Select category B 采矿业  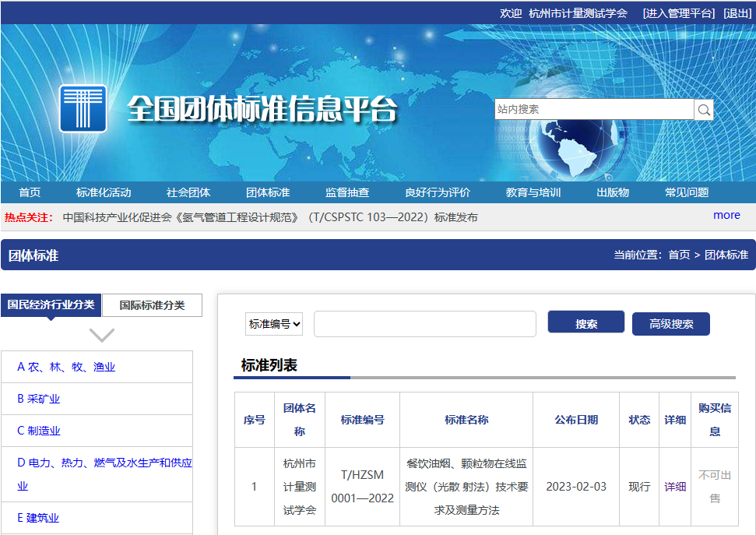coord(39,399)
